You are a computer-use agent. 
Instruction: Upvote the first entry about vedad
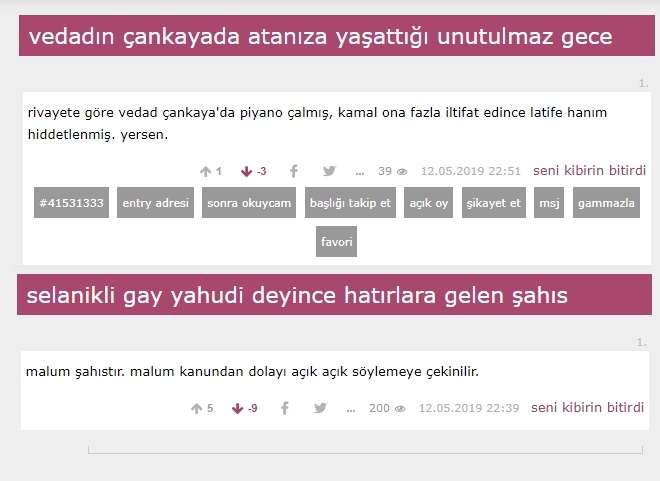(x=205, y=171)
